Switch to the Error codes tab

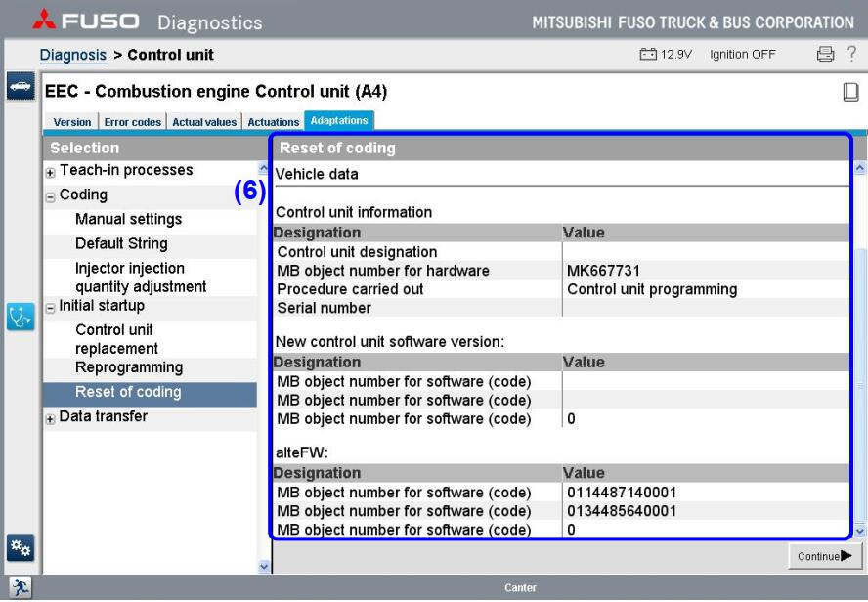tap(132, 122)
